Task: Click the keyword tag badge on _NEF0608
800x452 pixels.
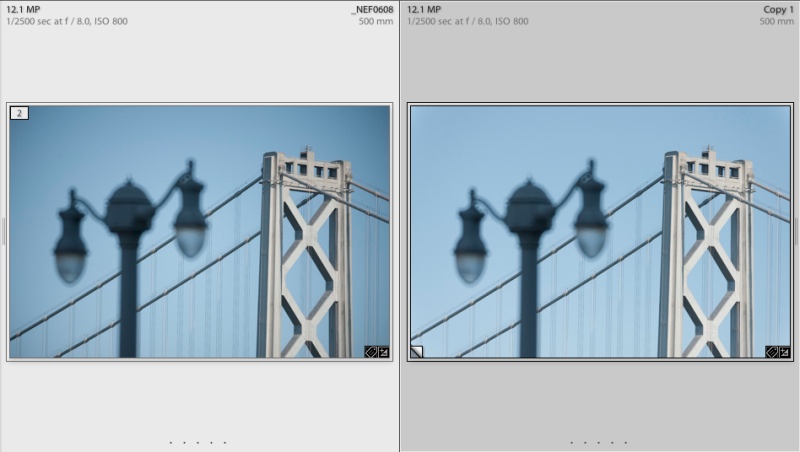Action: (x=371, y=352)
